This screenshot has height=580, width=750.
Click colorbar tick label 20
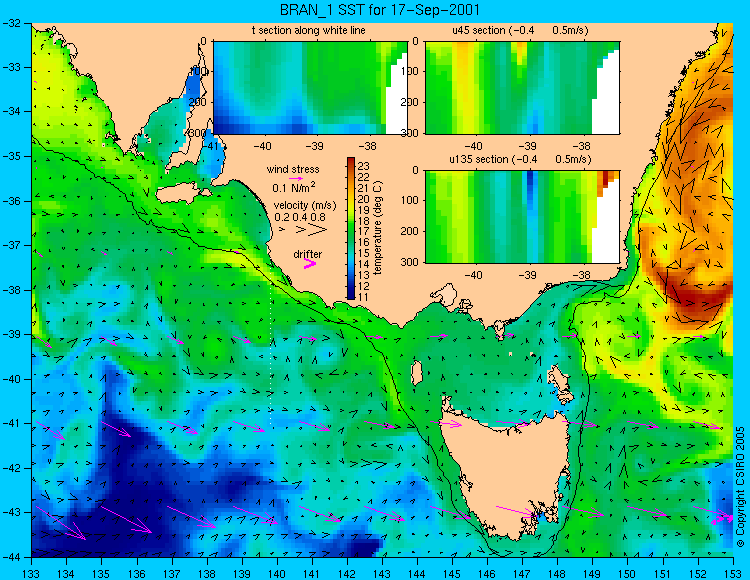pyautogui.click(x=363, y=199)
